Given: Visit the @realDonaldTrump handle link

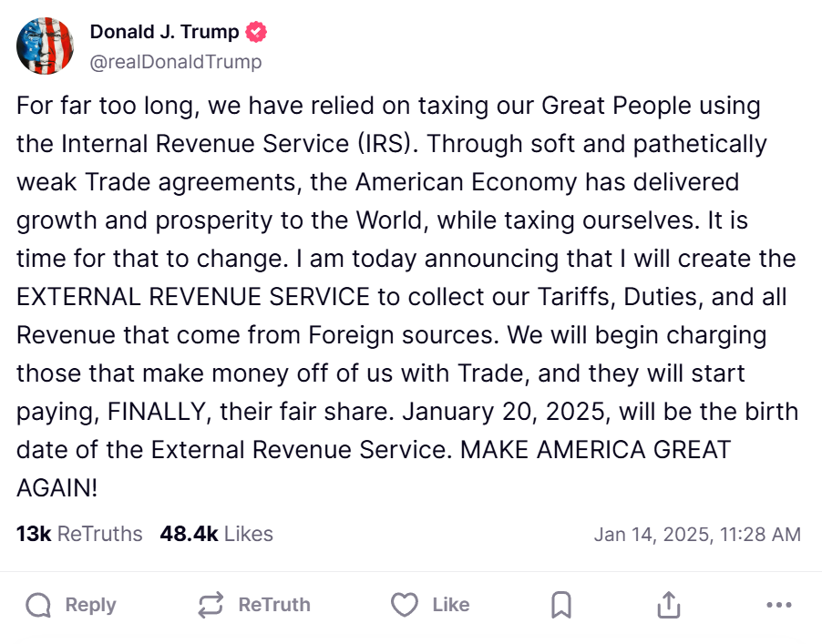Looking at the screenshot, I should tap(176, 62).
